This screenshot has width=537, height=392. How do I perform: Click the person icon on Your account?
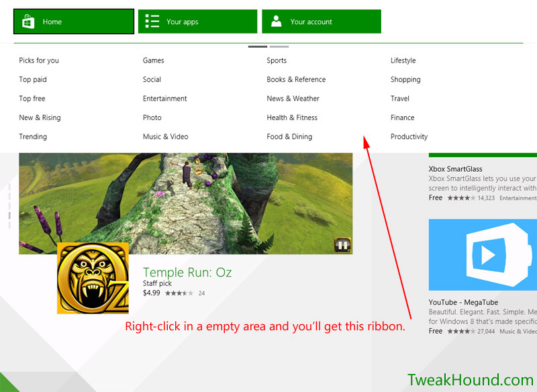click(276, 21)
